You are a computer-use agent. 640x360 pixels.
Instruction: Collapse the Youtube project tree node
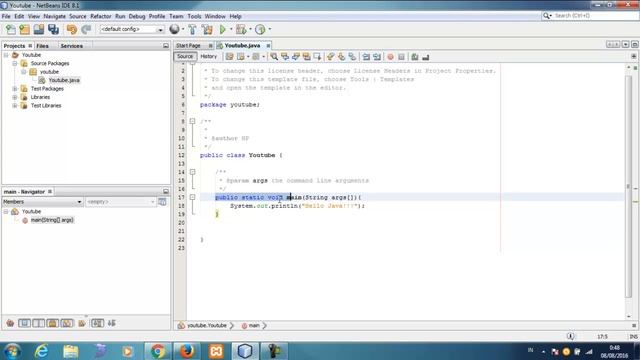(6, 55)
